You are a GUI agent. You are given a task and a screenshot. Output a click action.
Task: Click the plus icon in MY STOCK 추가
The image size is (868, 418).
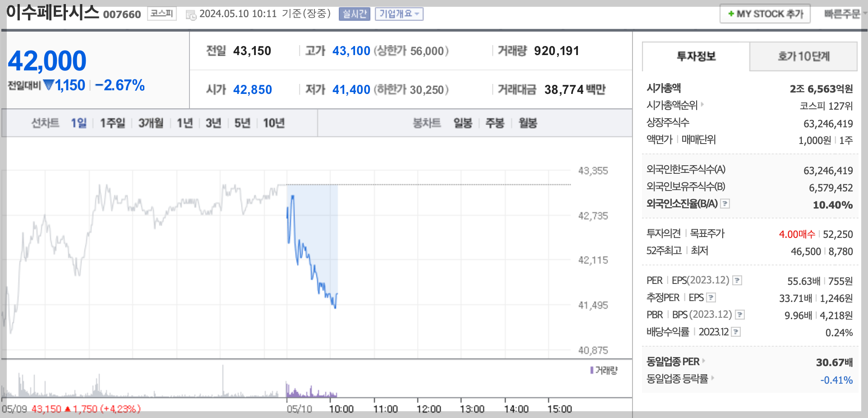731,14
